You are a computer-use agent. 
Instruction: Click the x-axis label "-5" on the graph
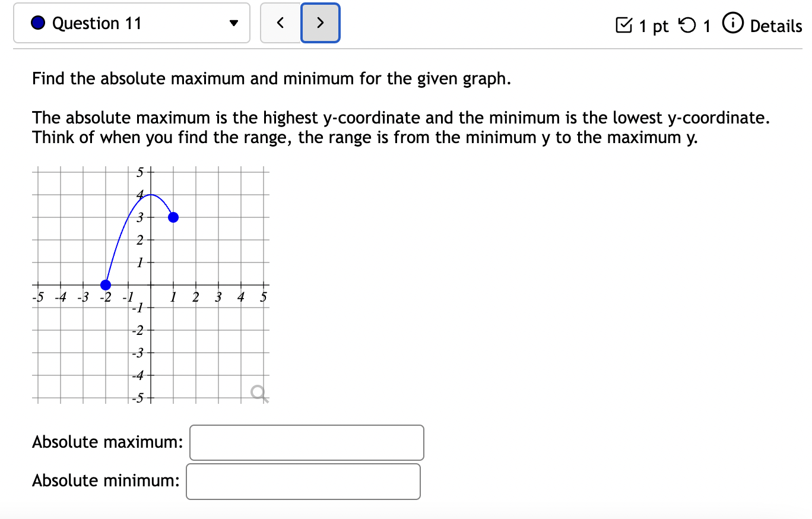point(37,297)
